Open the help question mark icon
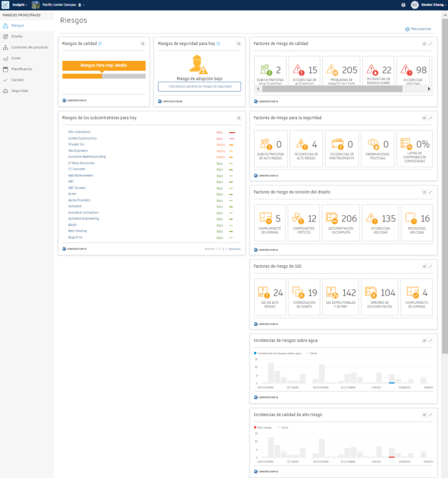Image resolution: width=448 pixels, height=478 pixels. pos(403,5)
